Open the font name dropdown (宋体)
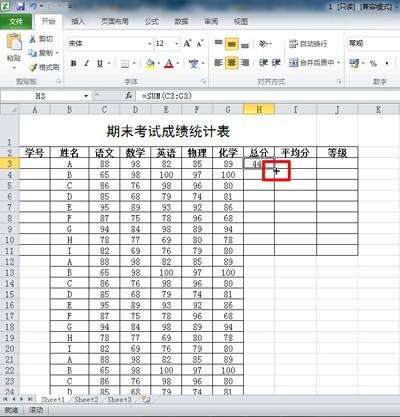The width and height of the screenshot is (400, 417). [x=149, y=44]
